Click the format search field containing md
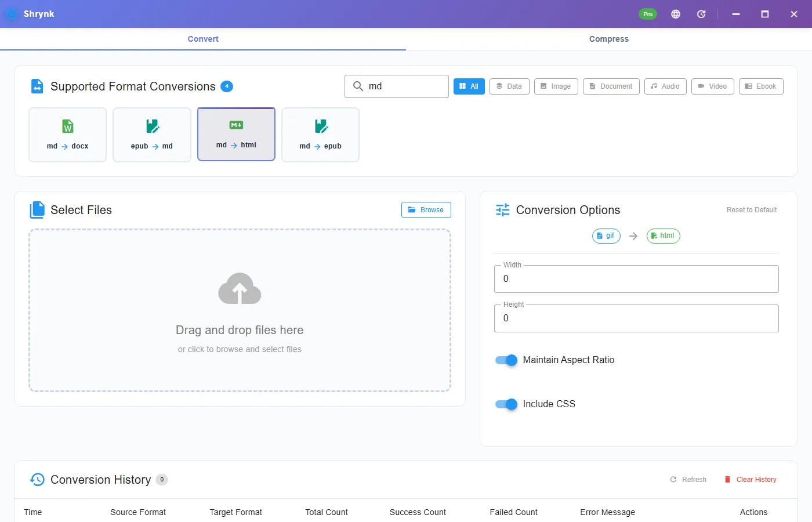Image resolution: width=812 pixels, height=522 pixels. coord(397,86)
